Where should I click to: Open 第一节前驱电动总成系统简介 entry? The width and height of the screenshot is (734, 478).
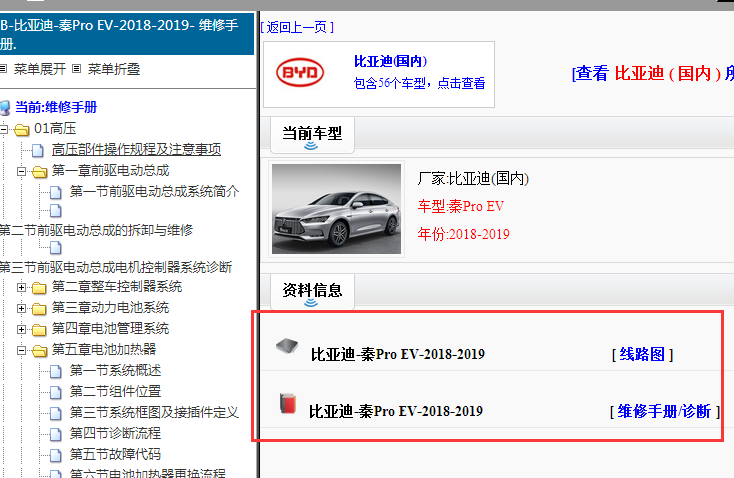(154, 191)
